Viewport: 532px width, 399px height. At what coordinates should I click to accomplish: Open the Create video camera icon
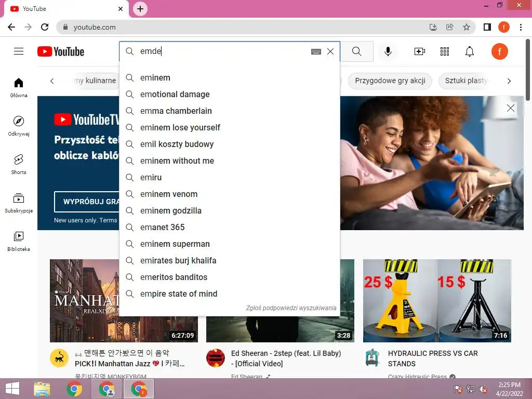420,51
